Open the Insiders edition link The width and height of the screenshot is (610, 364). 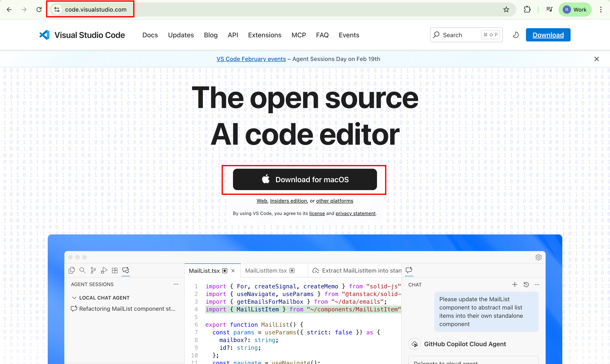point(288,201)
